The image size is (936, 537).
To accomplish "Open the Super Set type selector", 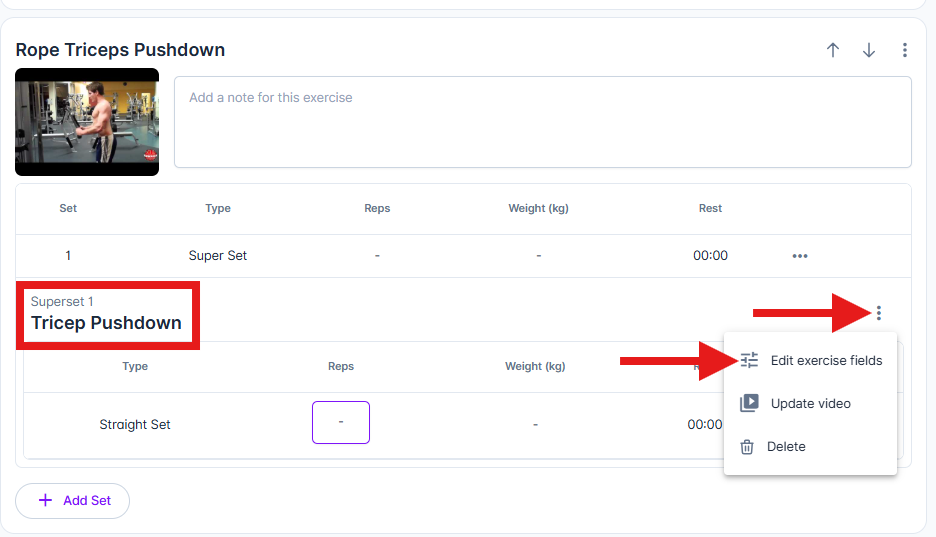I will (217, 255).
